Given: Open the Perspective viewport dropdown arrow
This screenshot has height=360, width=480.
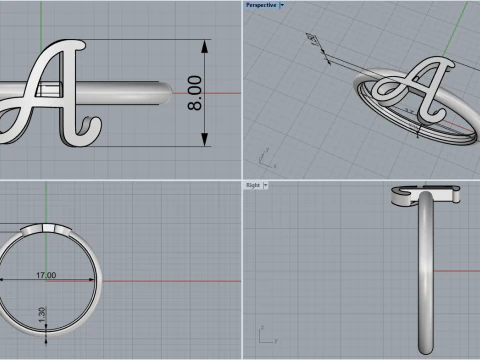Looking at the screenshot, I should click(282, 5).
